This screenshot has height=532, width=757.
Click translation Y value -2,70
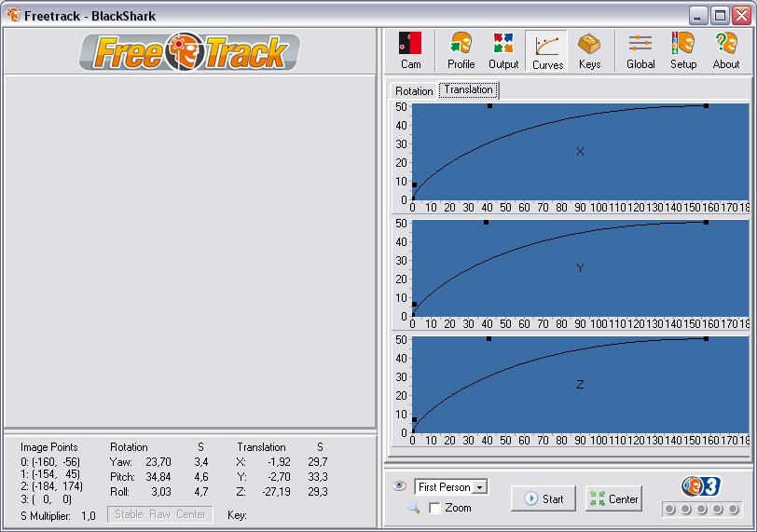[279, 476]
